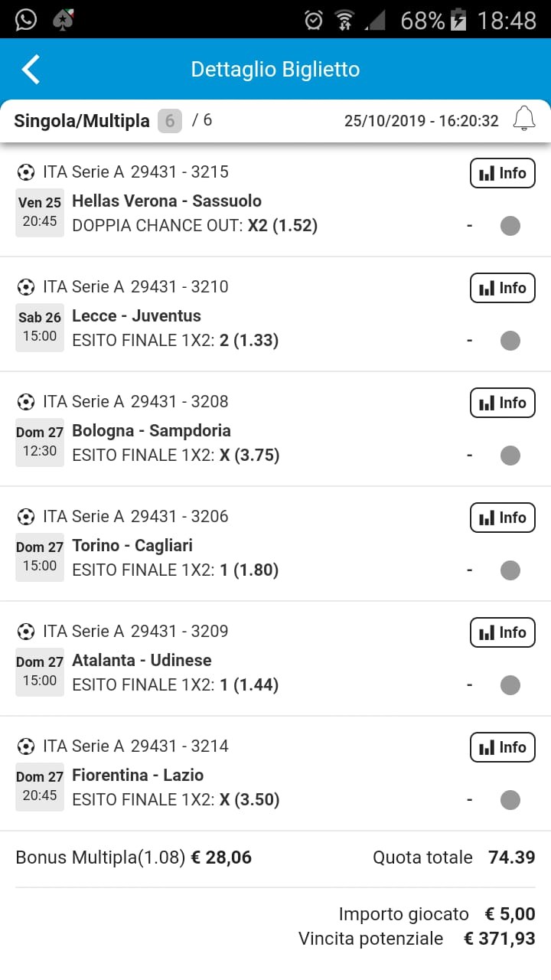The width and height of the screenshot is (551, 980).
Task: Tap grey status circle for Atalanta - Udinese
Action: [x=510, y=685]
